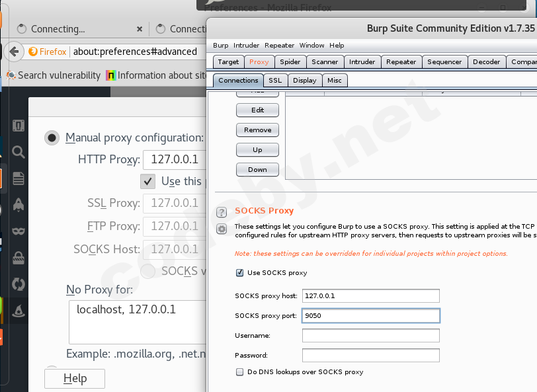537x392 pixels.
Task: Click the HTTP Proxy address field
Action: click(x=175, y=160)
